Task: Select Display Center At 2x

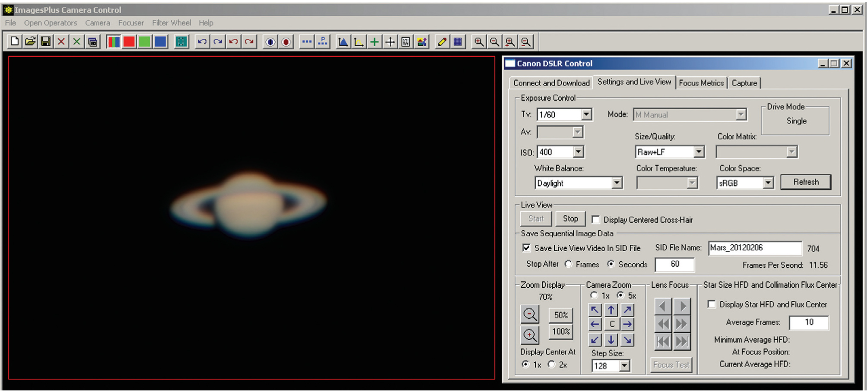Action: pos(552,365)
